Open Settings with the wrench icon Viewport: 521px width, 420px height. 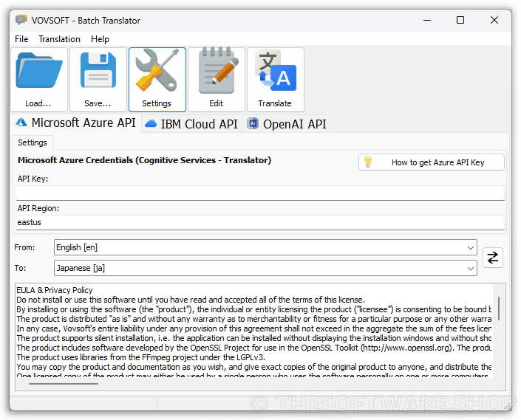(157, 70)
